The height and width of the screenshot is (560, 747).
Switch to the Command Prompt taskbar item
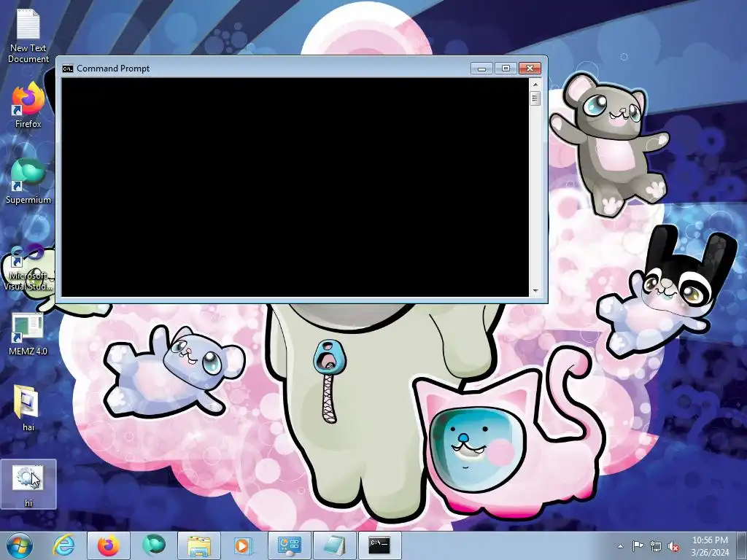pyautogui.click(x=379, y=545)
